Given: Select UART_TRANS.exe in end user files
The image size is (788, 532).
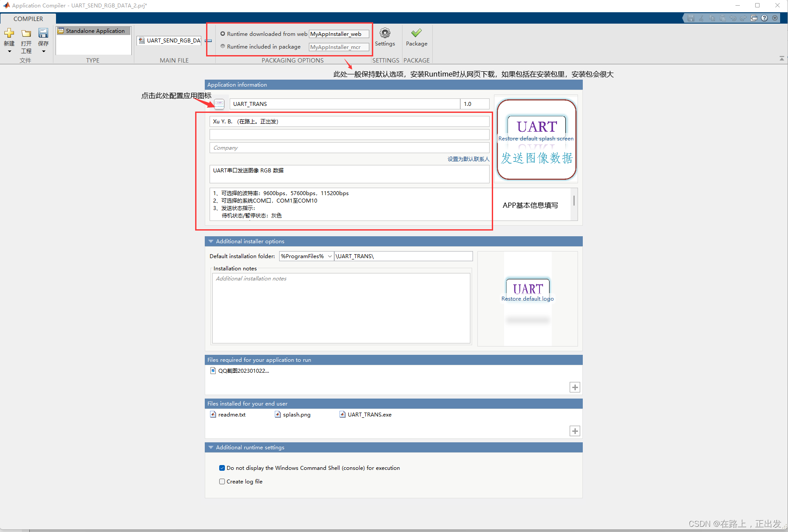Looking at the screenshot, I should pos(366,415).
